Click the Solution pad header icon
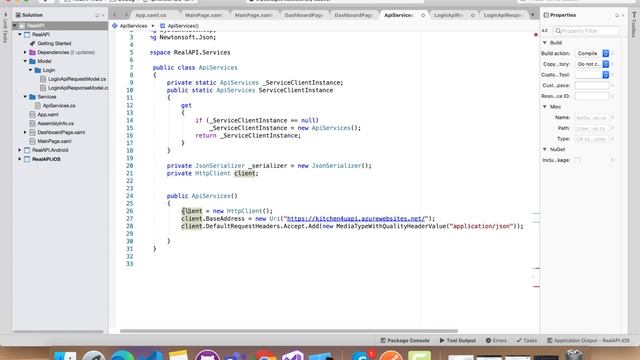Screen dimensions: 640x360 pos(18,15)
